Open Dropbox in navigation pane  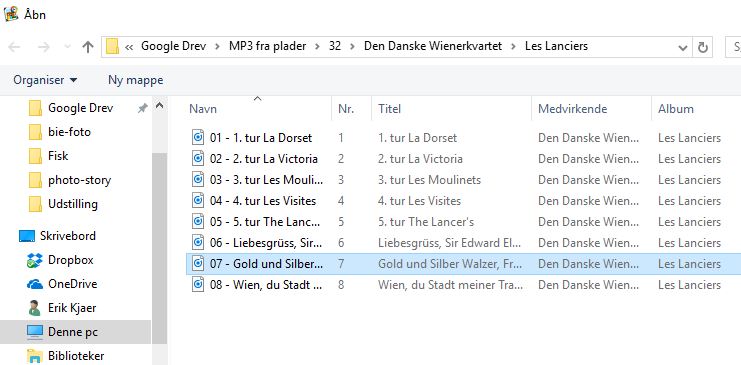tap(70, 260)
